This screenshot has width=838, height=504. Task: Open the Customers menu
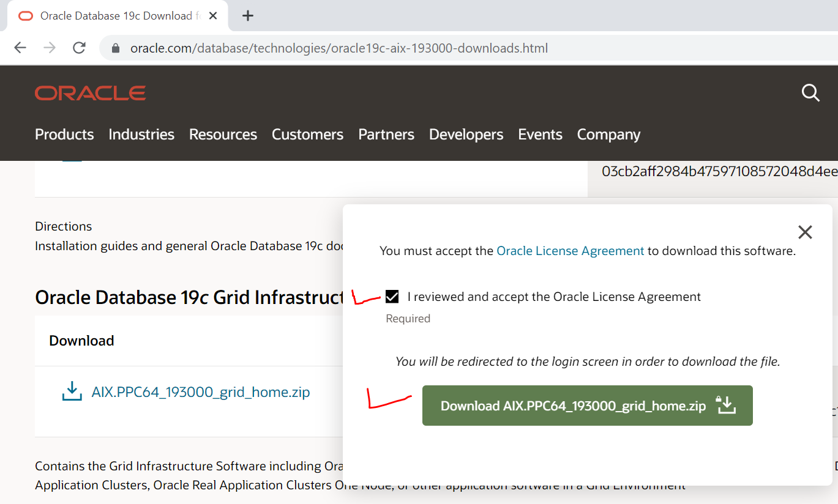[x=307, y=135]
